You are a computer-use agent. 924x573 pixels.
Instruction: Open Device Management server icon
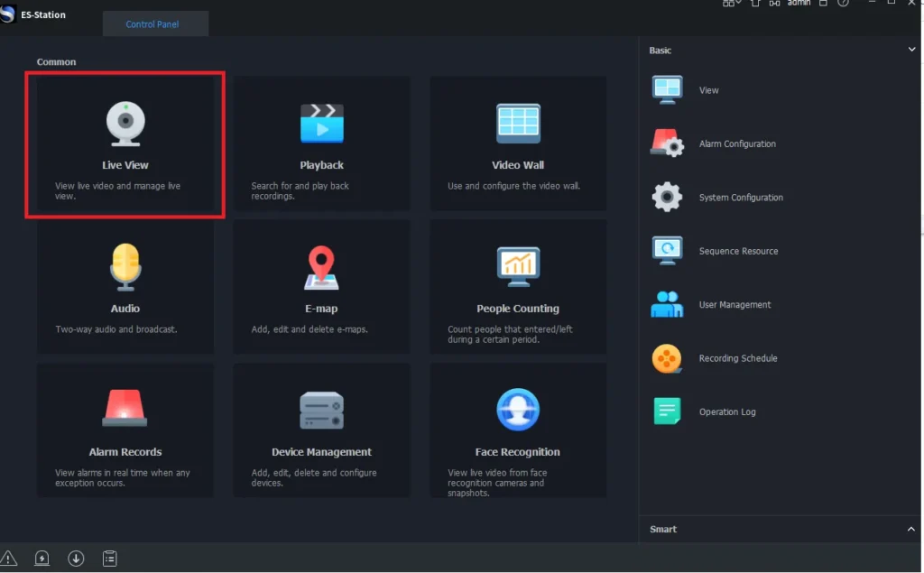[x=321, y=411]
